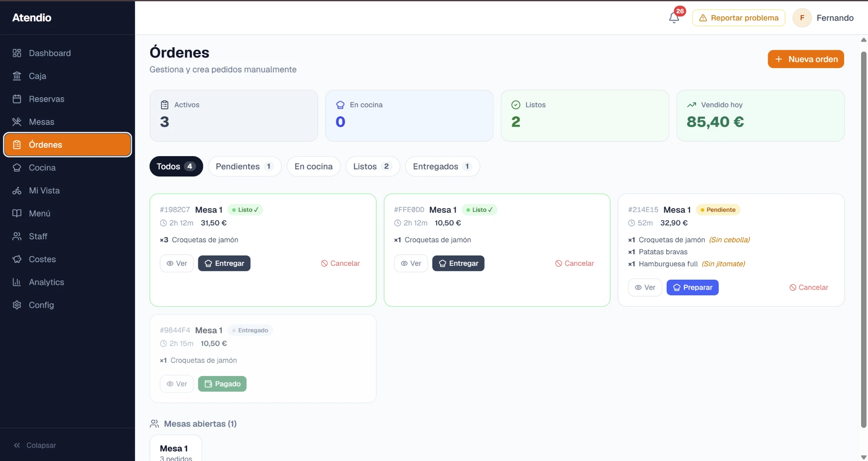Click the Patatas bravas item line
The width and height of the screenshot is (868, 461).
coord(658,252)
